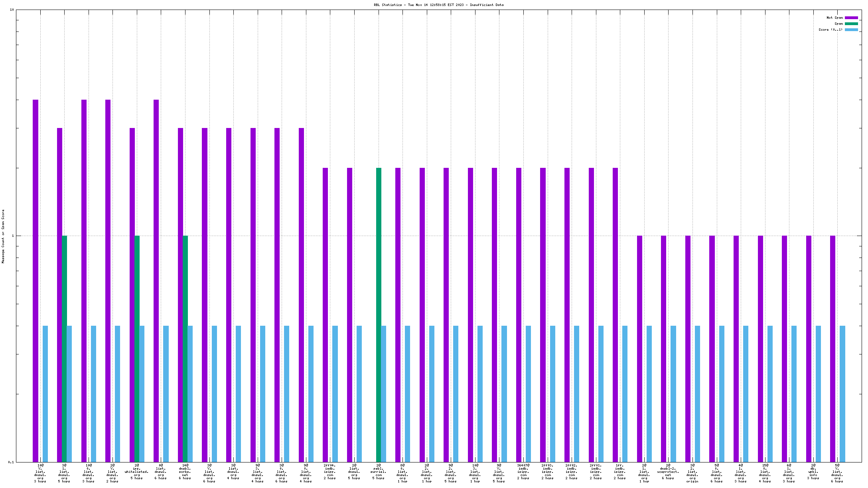Click the Message Count or Spam Score y-axis title
The width and height of the screenshot is (868, 488).
[3, 236]
